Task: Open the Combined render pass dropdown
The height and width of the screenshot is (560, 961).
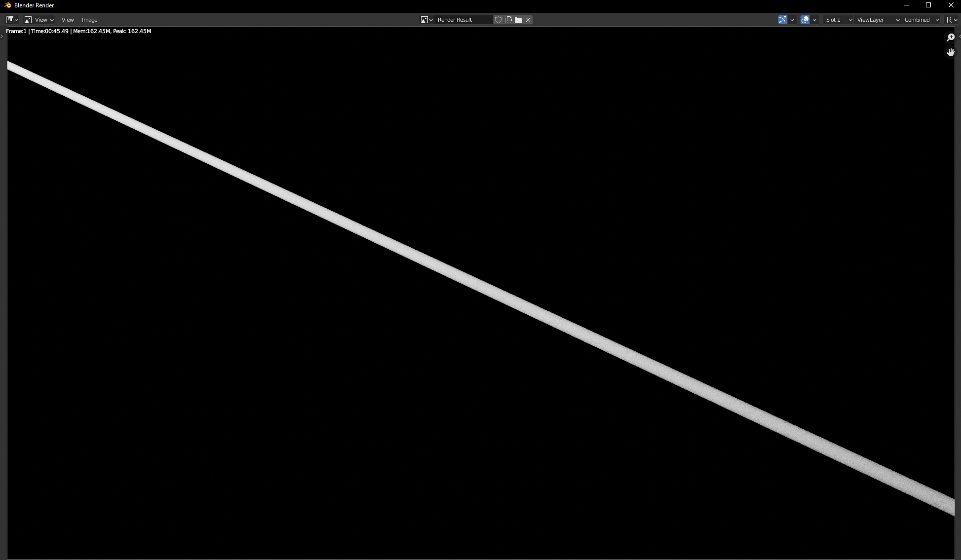Action: point(921,20)
